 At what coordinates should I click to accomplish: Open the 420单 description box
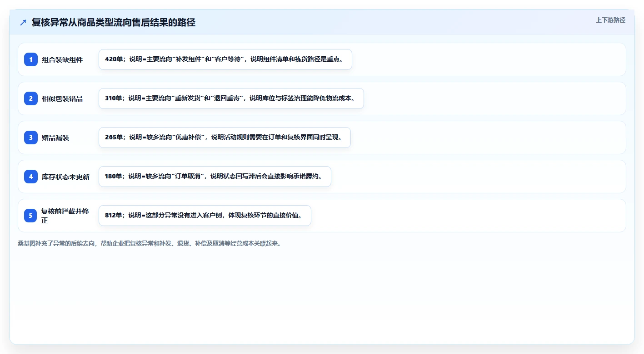(225, 59)
